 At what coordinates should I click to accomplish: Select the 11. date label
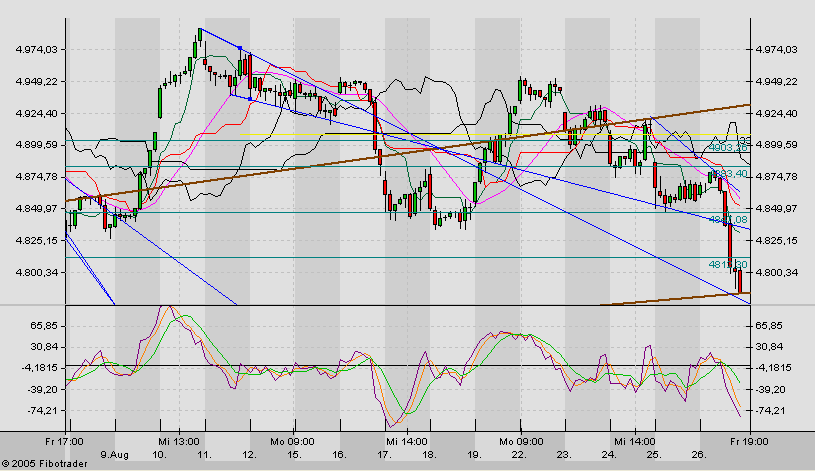204,455
